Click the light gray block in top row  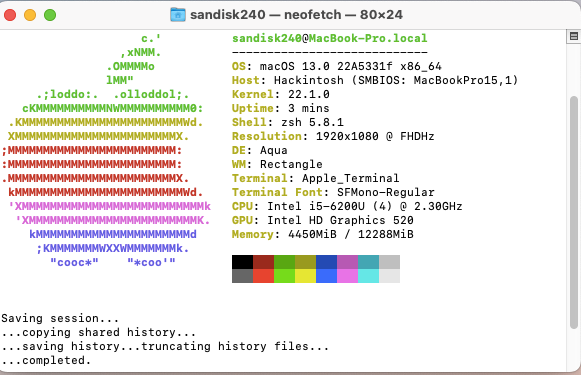389,262
